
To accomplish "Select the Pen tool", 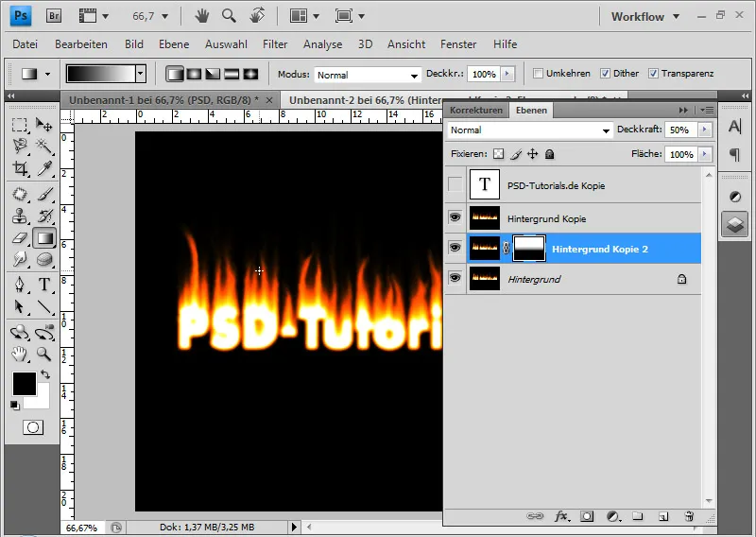I will (19, 285).
